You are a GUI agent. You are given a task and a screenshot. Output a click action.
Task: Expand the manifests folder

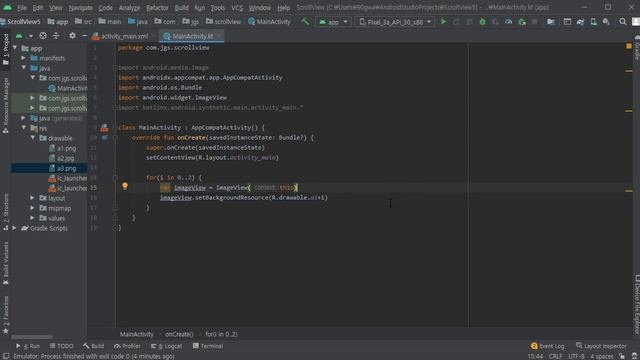point(24,58)
